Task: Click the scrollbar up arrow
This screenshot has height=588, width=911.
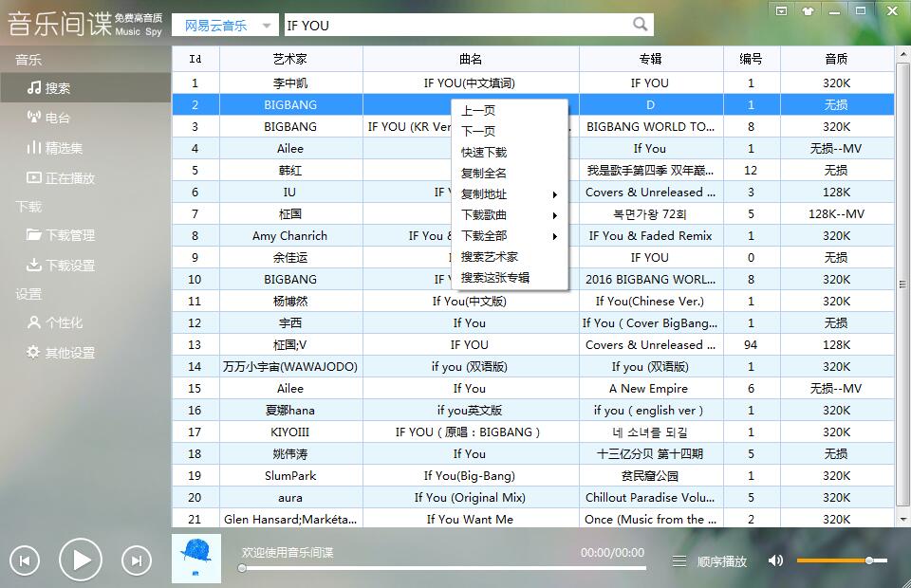Action: [x=902, y=55]
